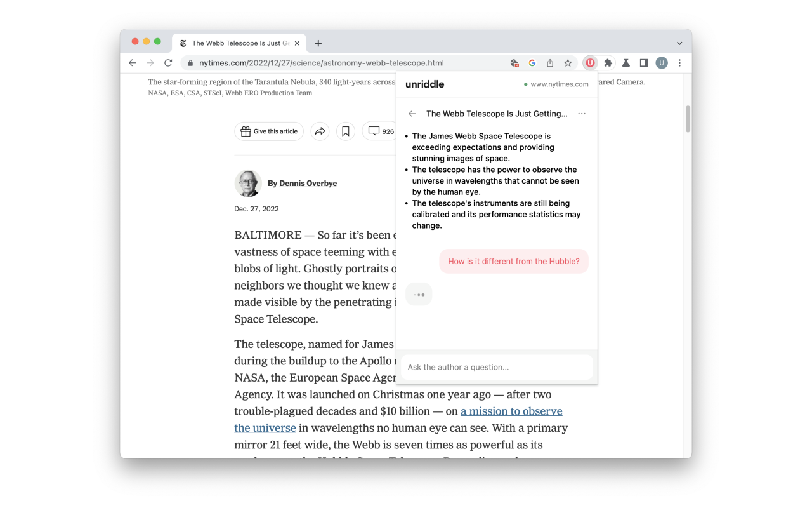Open the 926 comments button
Image resolution: width=812 pixels, height=508 pixels.
coord(379,131)
